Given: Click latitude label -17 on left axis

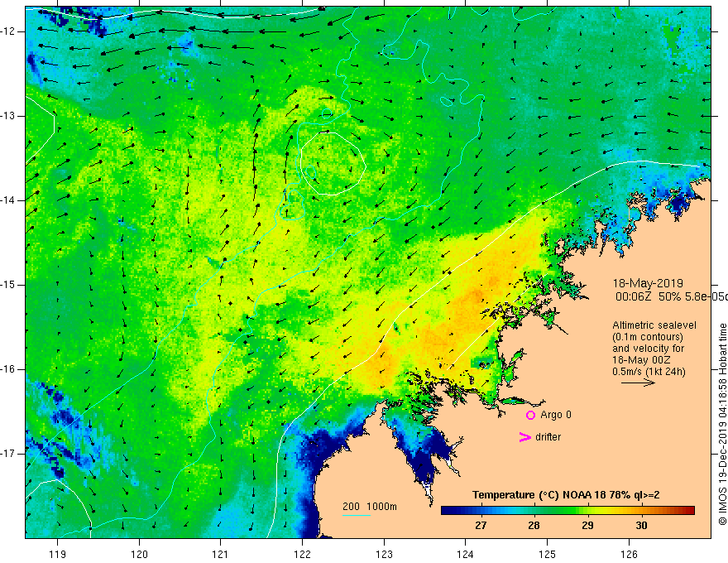Looking at the screenshot, I should pyautogui.click(x=8, y=454).
